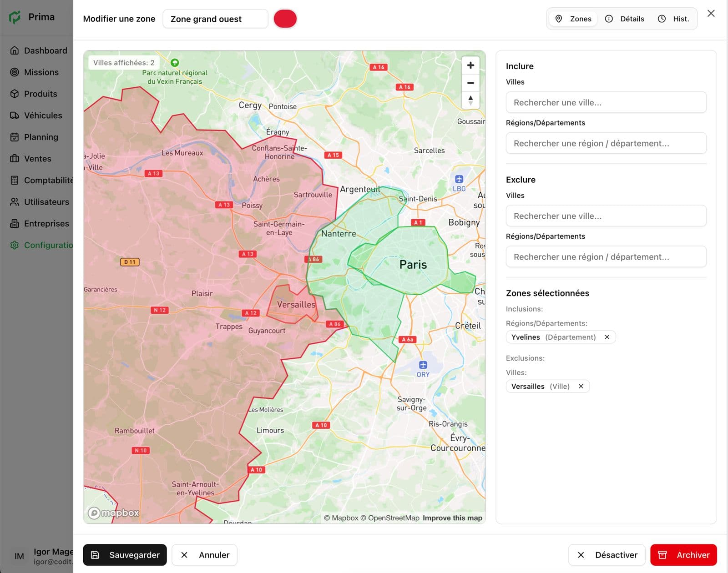Viewport: 728px width, 573px height.
Task: Open Comptabilité from the sidebar
Action: point(15,180)
